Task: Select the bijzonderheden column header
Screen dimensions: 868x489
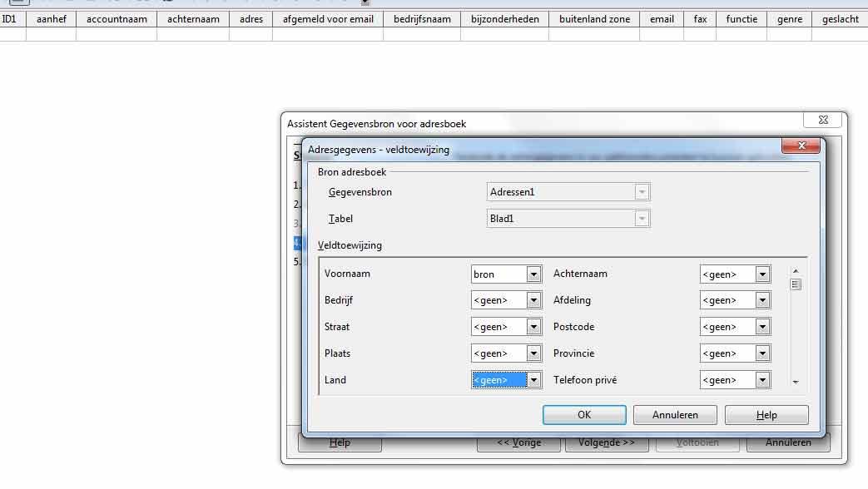Action: (505, 19)
